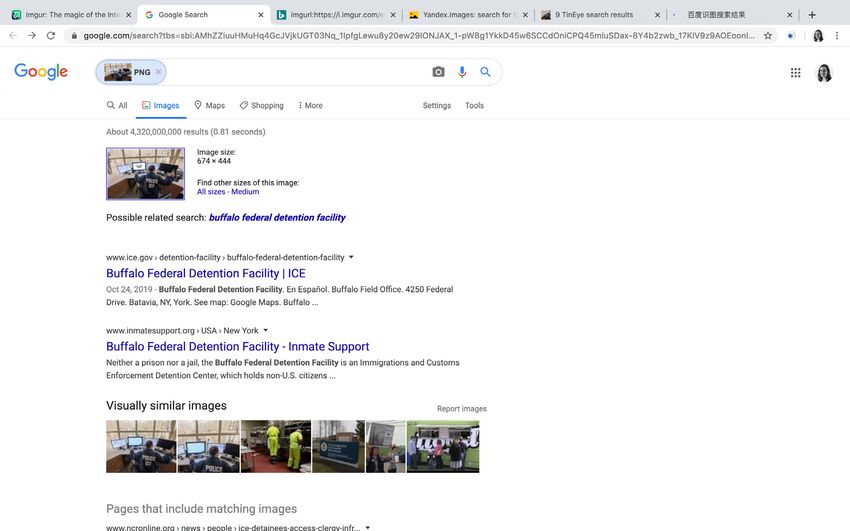The image size is (850, 531).
Task: Open Buffalo Federal Detention Facility - Inmate Support result
Action: point(237,347)
